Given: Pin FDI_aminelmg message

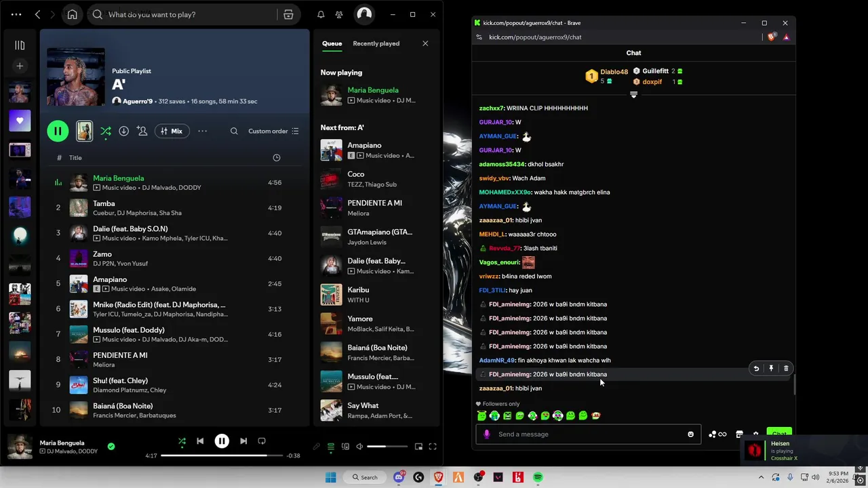Looking at the screenshot, I should click(x=771, y=368).
